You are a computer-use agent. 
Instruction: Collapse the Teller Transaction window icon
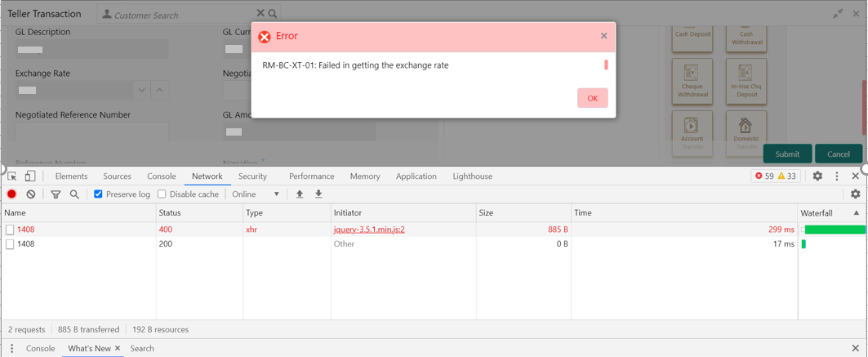838,14
